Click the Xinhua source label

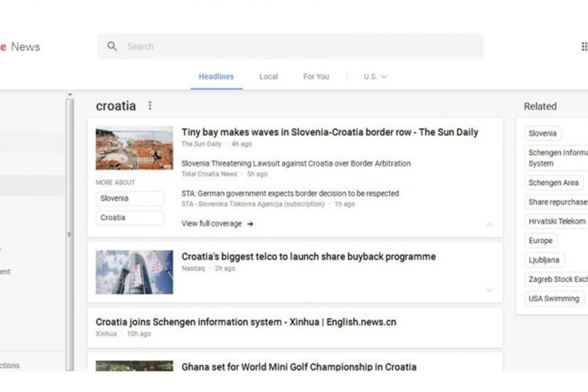106,334
